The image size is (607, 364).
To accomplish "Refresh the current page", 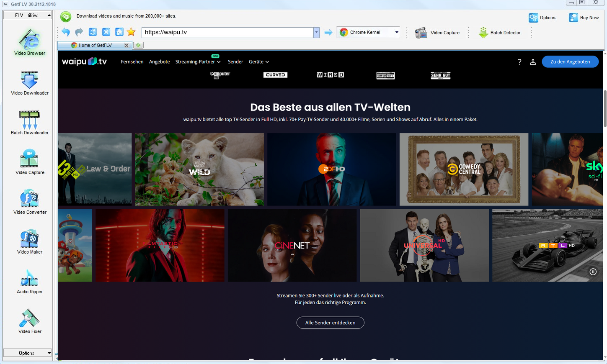I will pyautogui.click(x=93, y=32).
